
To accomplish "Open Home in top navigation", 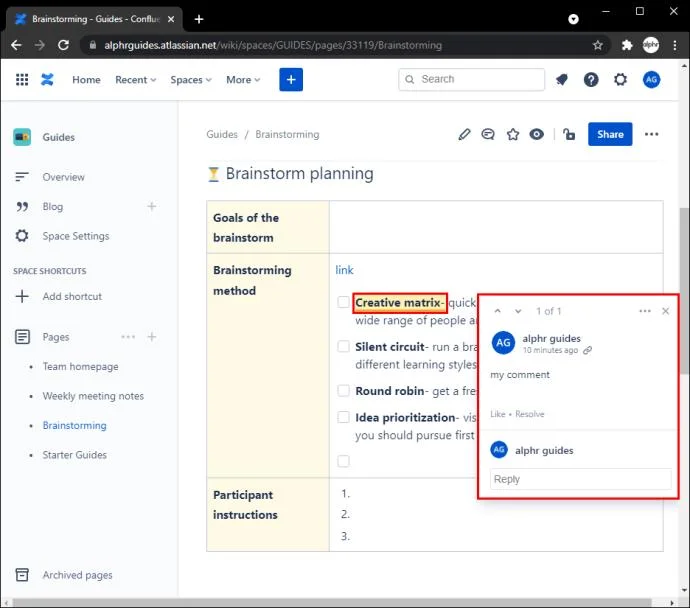I will click(x=86, y=80).
